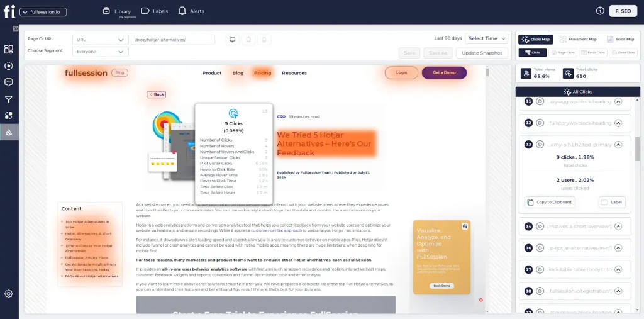
Task: Open the segments icon in left sidebar
Action: [x=8, y=116]
